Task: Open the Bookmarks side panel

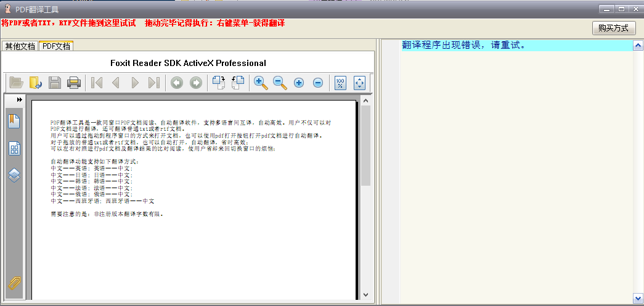Action: tap(15, 121)
